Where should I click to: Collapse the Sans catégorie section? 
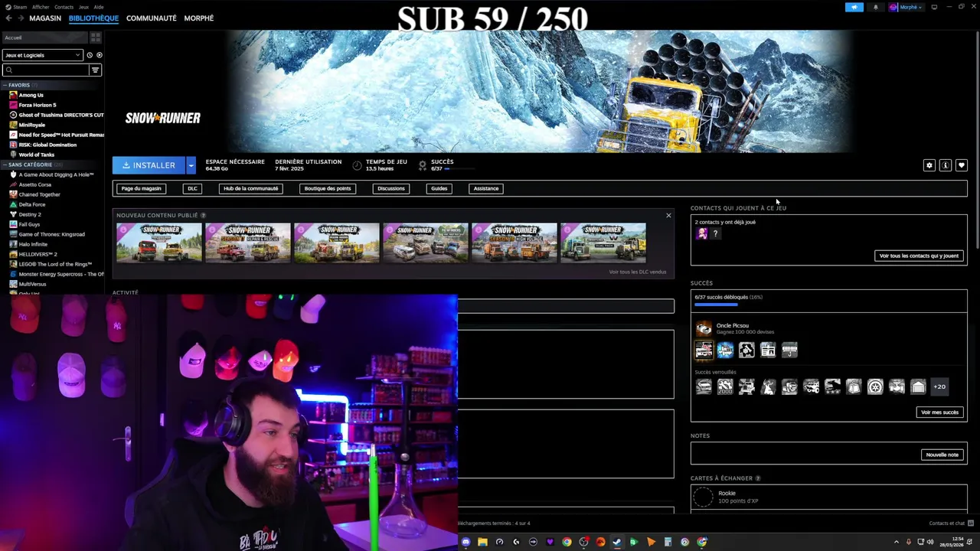pyautogui.click(x=5, y=165)
